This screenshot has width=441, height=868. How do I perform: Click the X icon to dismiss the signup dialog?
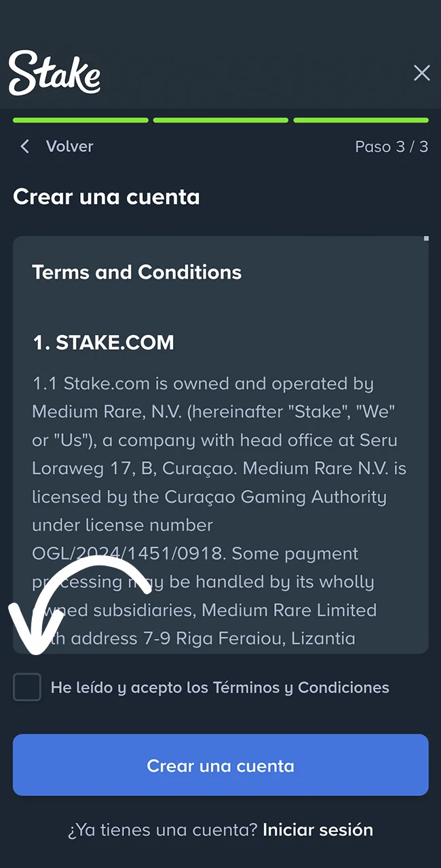pyautogui.click(x=421, y=73)
